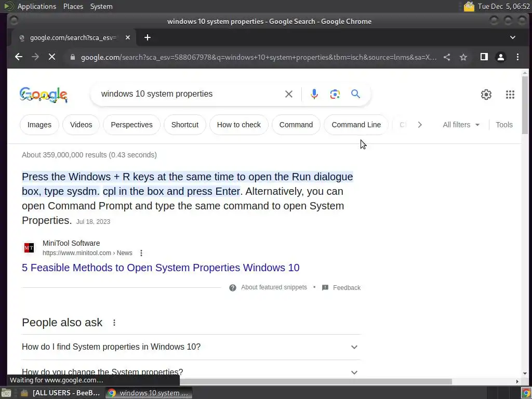This screenshot has width=532, height=399.
Task: Click the About featured snippets help icon
Action: click(x=232, y=288)
